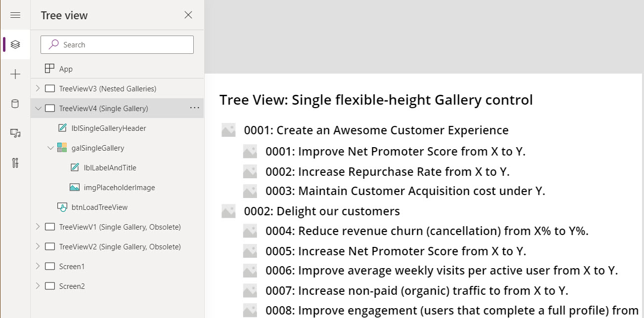Viewport: 644px width, 318px height.
Task: Expand TreeViewV3 (Nested Galleries) node
Action: [x=38, y=88]
